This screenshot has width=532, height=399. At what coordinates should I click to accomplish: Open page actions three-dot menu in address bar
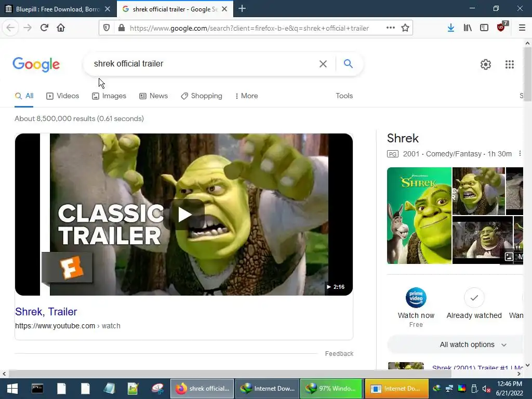coord(391,28)
